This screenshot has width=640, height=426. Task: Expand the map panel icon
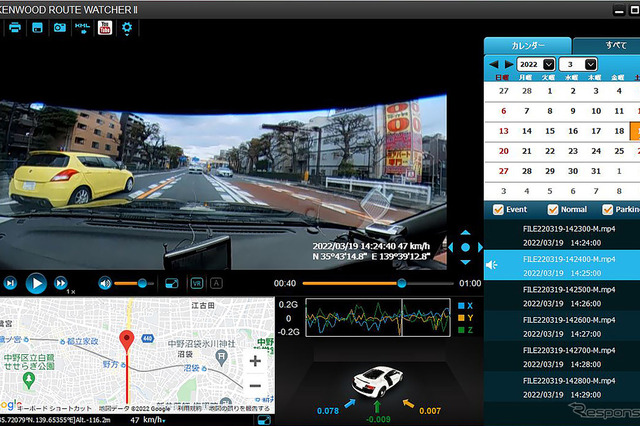(x=264, y=420)
